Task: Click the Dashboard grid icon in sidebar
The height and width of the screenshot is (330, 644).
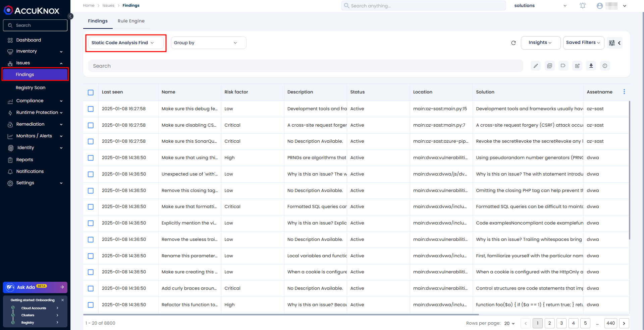Action: pyautogui.click(x=10, y=40)
